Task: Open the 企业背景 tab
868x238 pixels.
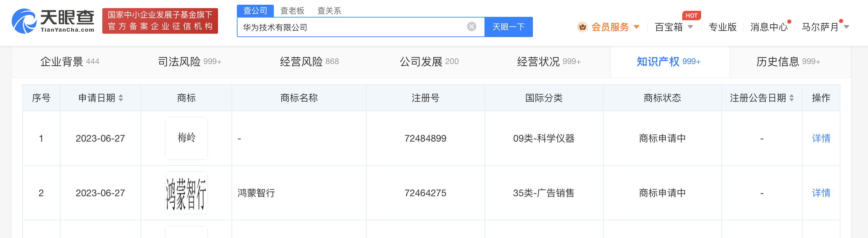Action: (x=70, y=61)
